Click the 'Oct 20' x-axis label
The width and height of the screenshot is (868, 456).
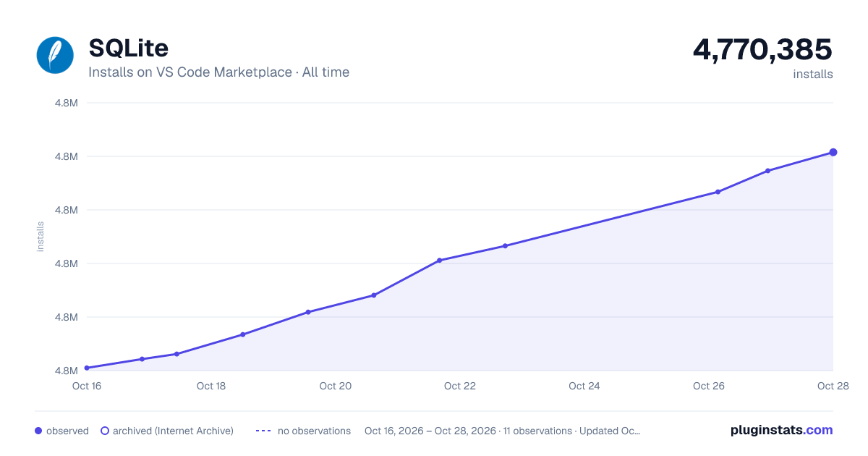[336, 386]
